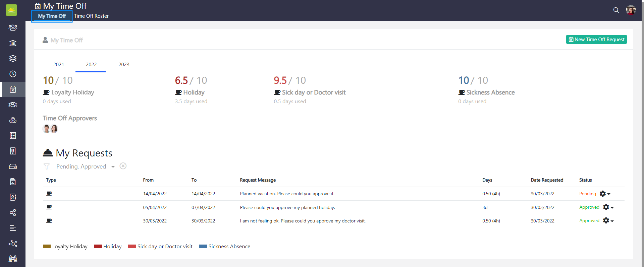
Task: Open gear menu for 05/04/2022 request
Action: point(608,207)
